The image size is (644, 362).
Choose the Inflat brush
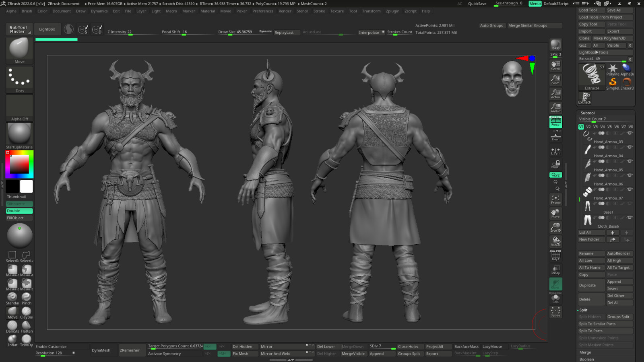click(12, 341)
